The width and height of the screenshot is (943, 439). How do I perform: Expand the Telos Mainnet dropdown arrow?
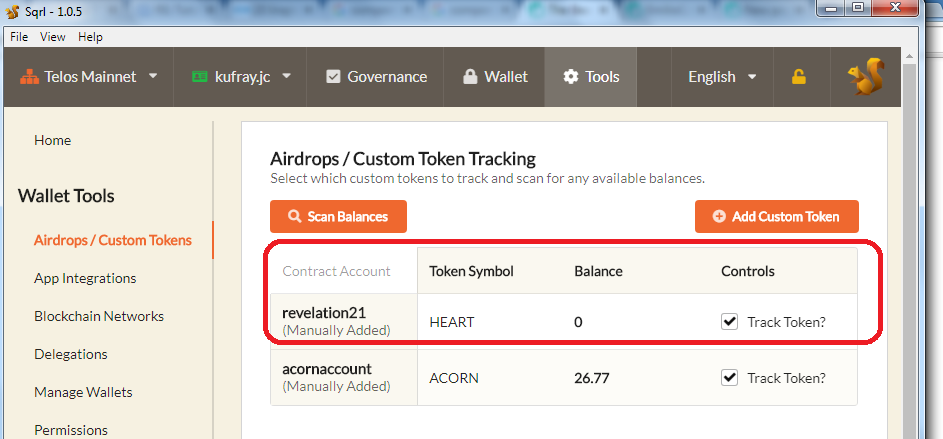click(153, 77)
